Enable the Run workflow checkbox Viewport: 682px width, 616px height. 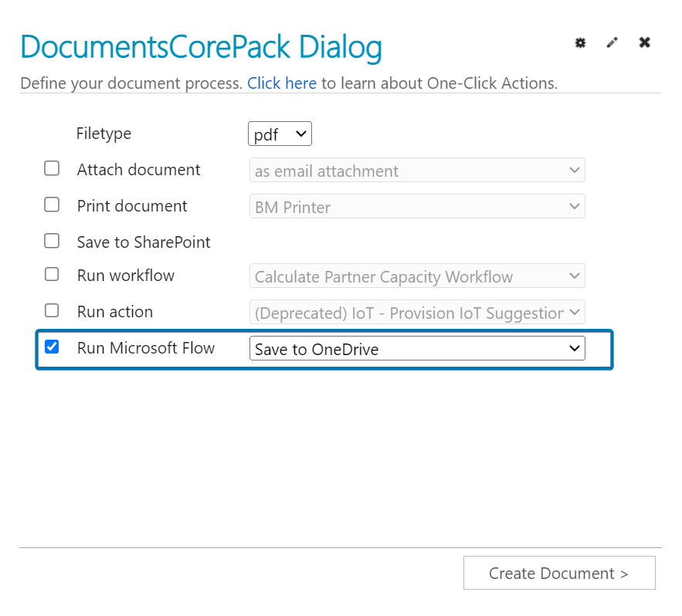click(52, 274)
